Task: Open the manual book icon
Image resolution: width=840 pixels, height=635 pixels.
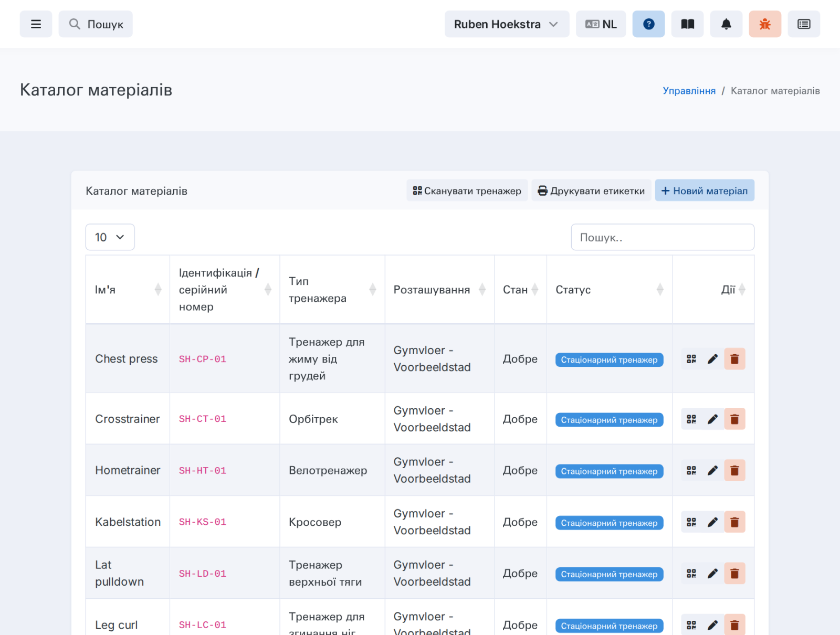Action: coord(687,24)
